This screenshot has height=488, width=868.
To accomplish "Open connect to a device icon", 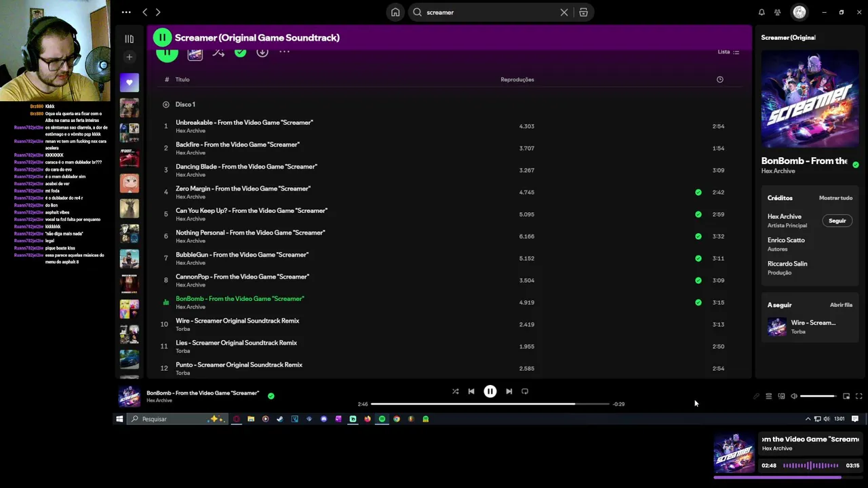I will 781,396.
